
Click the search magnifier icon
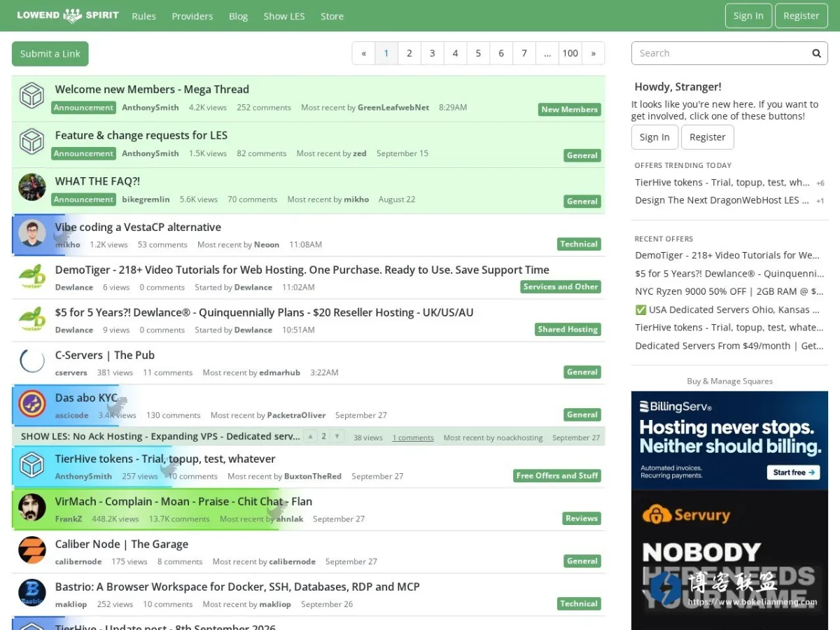[x=816, y=53]
